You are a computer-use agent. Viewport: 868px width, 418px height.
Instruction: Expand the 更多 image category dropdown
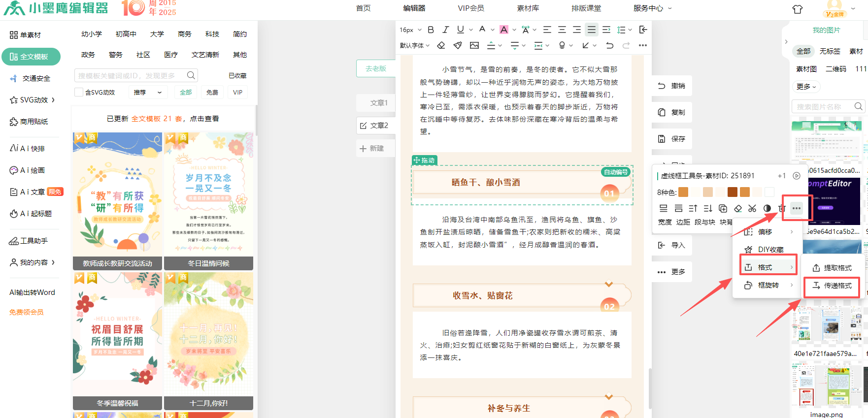(x=806, y=87)
